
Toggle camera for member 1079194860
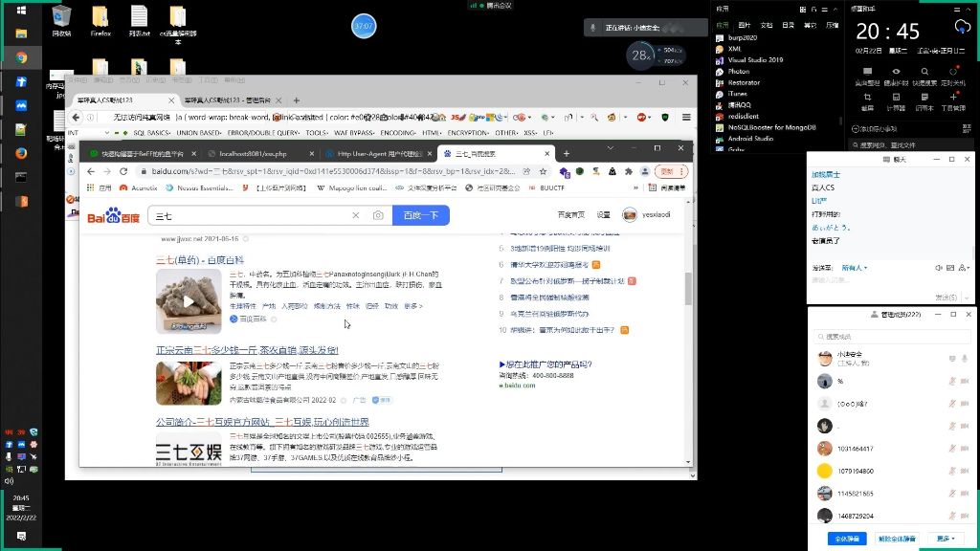tap(965, 471)
